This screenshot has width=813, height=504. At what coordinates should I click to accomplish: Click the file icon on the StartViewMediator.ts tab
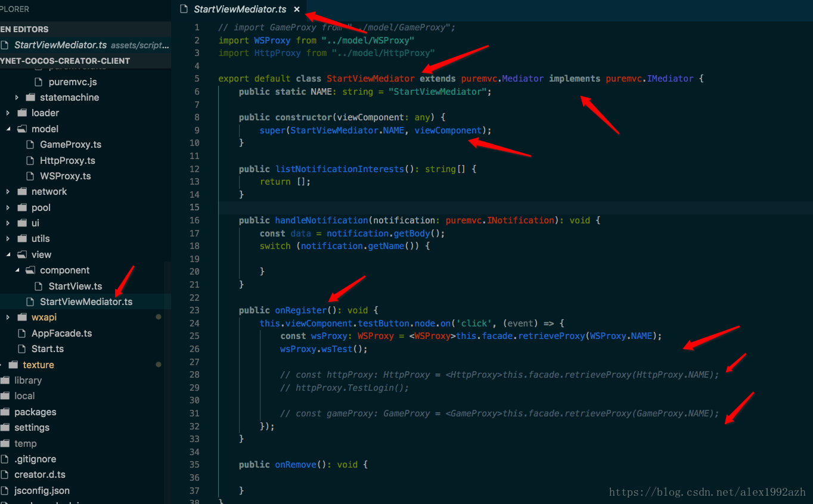[x=184, y=10]
